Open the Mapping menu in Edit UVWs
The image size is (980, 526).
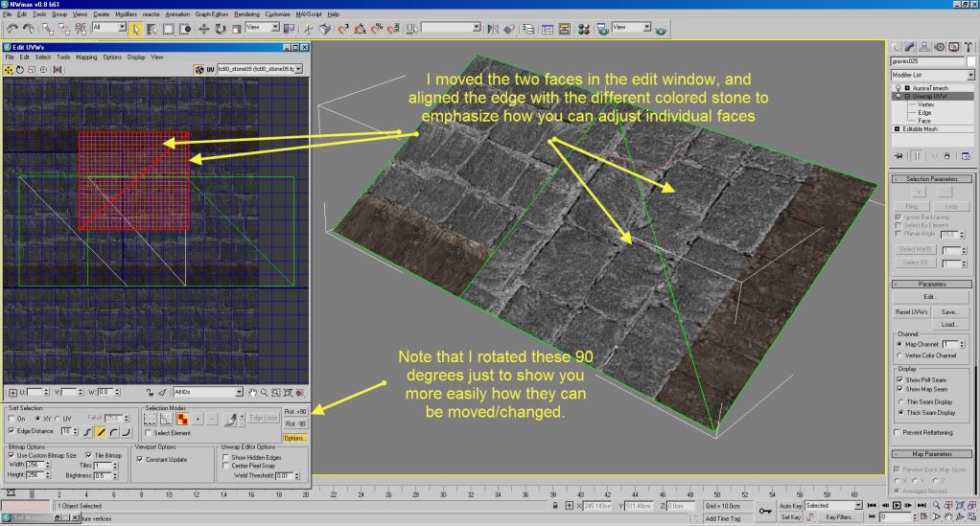[x=86, y=57]
